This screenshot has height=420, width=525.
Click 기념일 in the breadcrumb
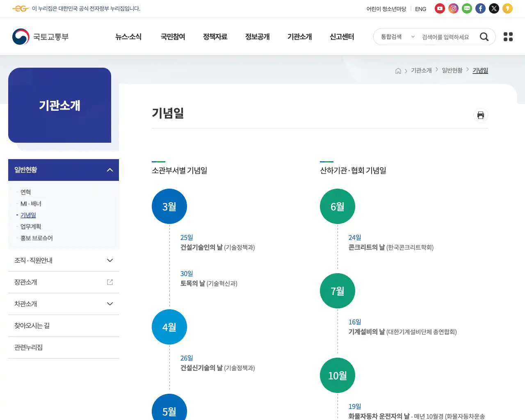point(480,71)
